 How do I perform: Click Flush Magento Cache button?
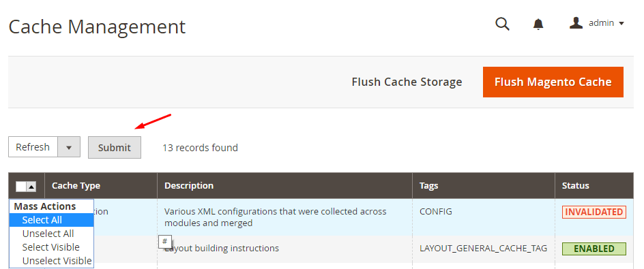click(x=553, y=82)
